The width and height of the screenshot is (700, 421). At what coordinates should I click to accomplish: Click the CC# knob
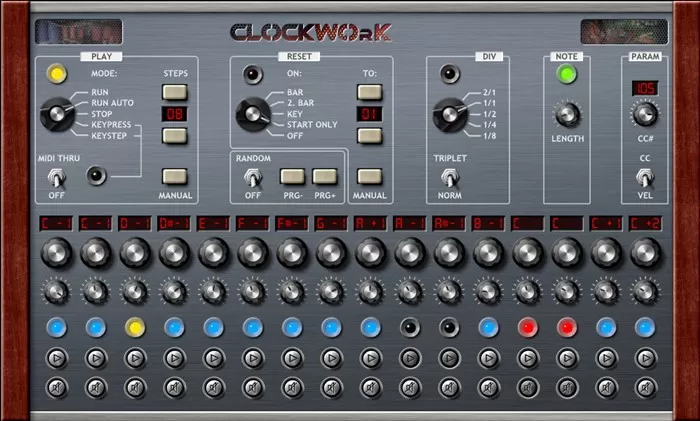click(645, 114)
